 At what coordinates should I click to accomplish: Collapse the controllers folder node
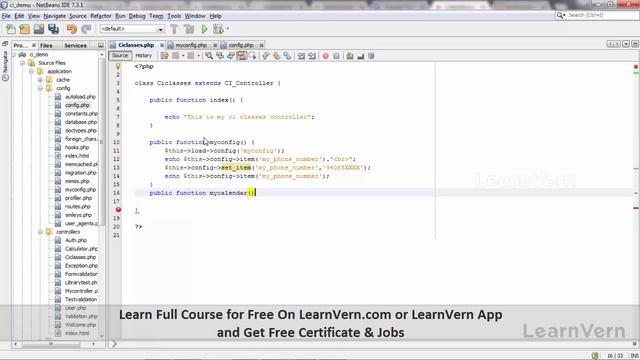(40, 232)
